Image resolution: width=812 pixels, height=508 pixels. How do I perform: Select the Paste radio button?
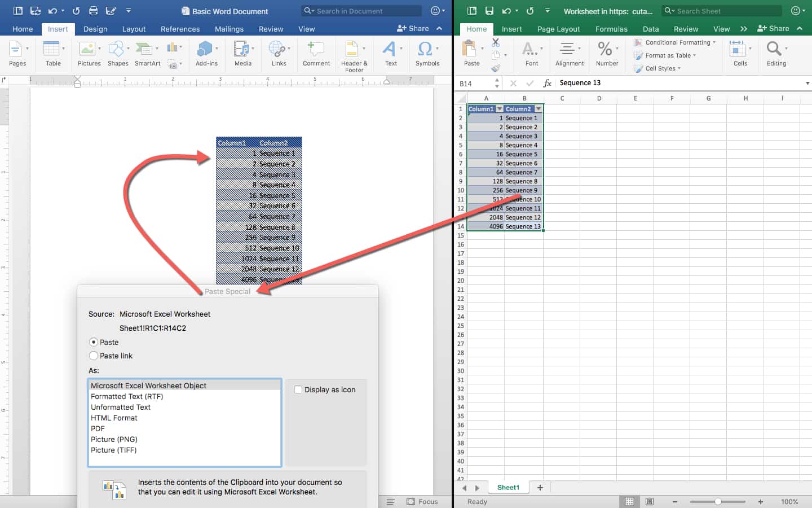click(x=94, y=342)
